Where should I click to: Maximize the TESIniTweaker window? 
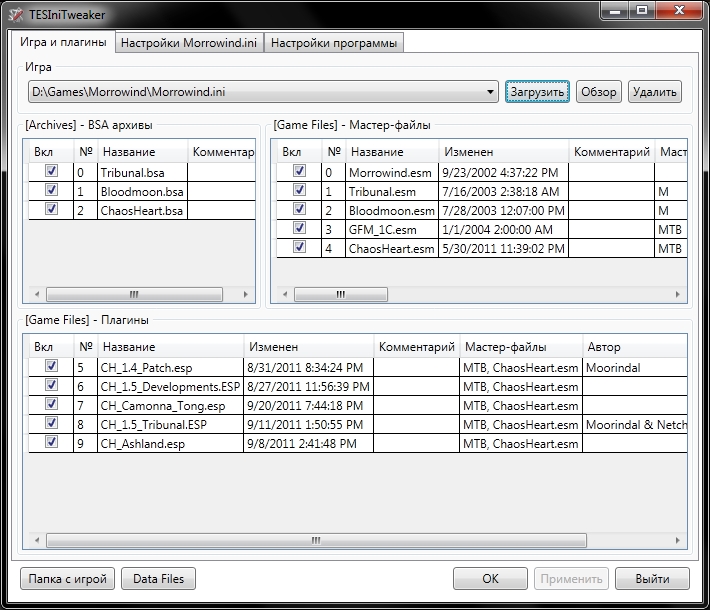click(642, 10)
